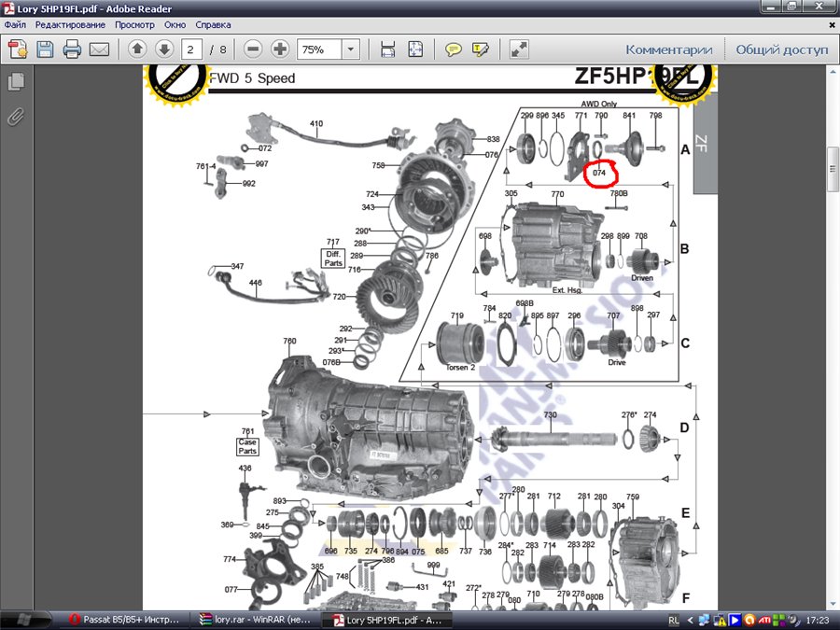840x630 pixels.
Task: Click part number 760 label
Action: point(289,341)
